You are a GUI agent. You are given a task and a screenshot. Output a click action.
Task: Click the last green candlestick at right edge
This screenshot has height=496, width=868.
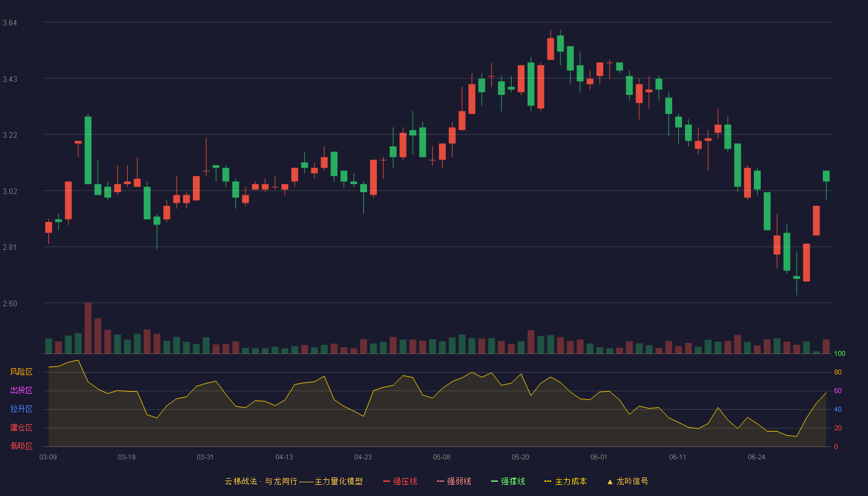826,176
